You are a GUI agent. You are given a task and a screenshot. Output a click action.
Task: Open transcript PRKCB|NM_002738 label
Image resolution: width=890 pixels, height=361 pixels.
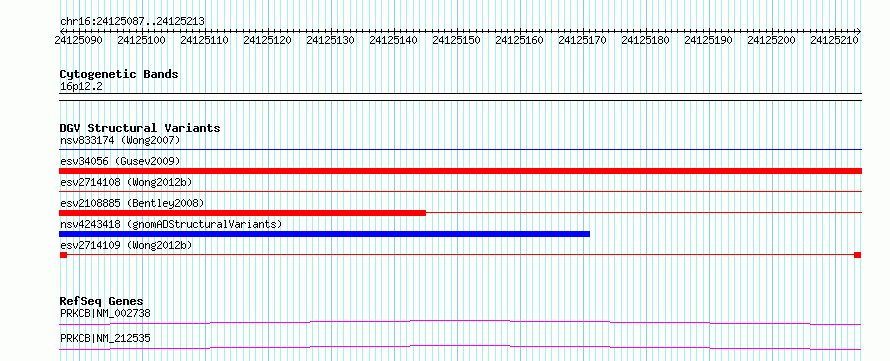coord(105,313)
